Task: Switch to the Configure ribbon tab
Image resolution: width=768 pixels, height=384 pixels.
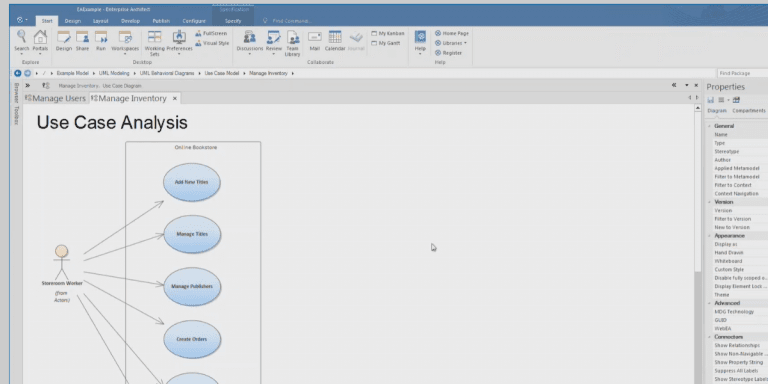Action: [x=194, y=21]
